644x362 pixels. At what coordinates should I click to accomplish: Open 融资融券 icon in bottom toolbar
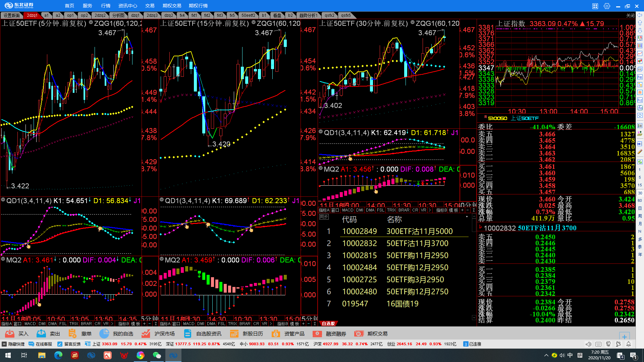[x=317, y=334]
